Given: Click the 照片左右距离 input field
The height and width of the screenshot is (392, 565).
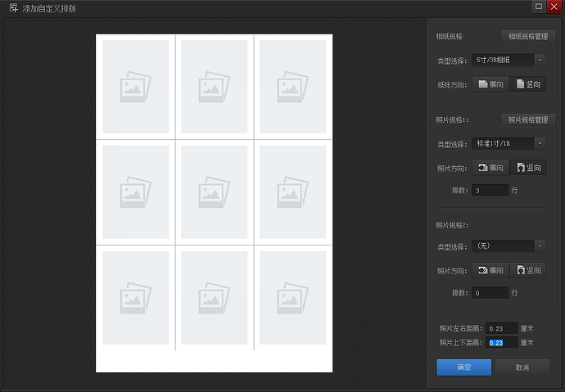Looking at the screenshot, I should click(x=502, y=328).
